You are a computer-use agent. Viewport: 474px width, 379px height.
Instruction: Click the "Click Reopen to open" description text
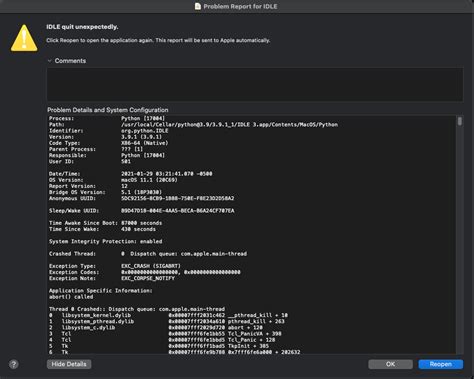[158, 40]
